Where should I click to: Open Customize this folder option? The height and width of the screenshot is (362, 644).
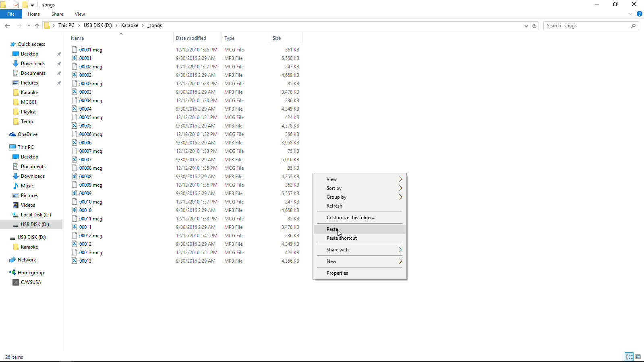click(360, 218)
